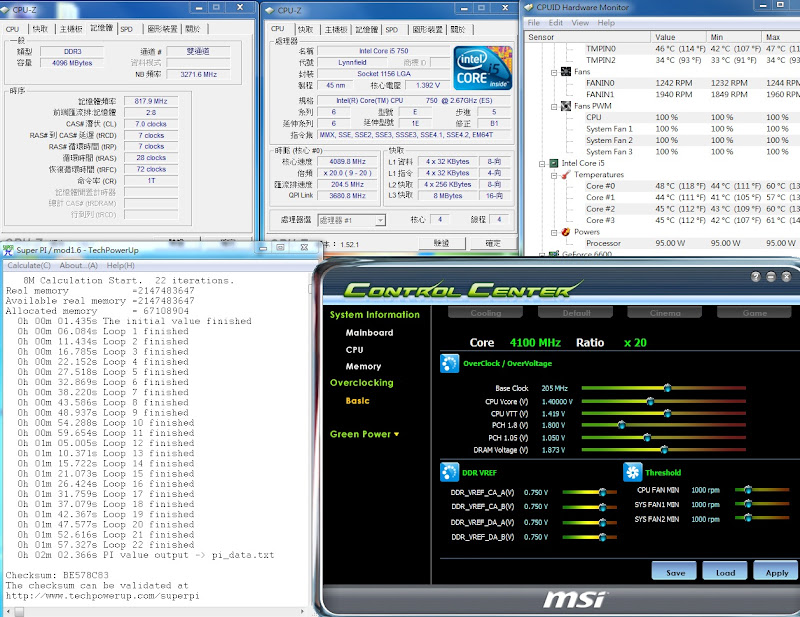The image size is (800, 617).
Task: Click the CPU FAN MIN slider handle
Action: (x=748, y=490)
